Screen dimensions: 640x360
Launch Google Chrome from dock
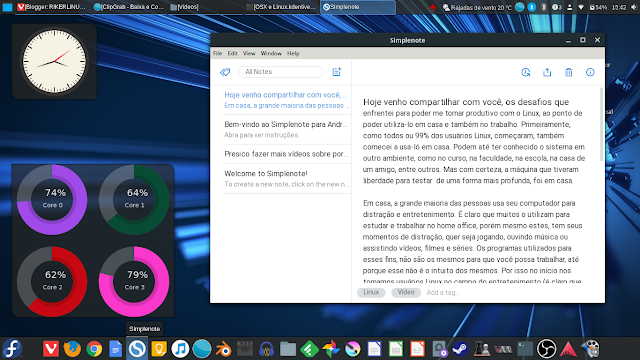pyautogui.click(x=94, y=349)
